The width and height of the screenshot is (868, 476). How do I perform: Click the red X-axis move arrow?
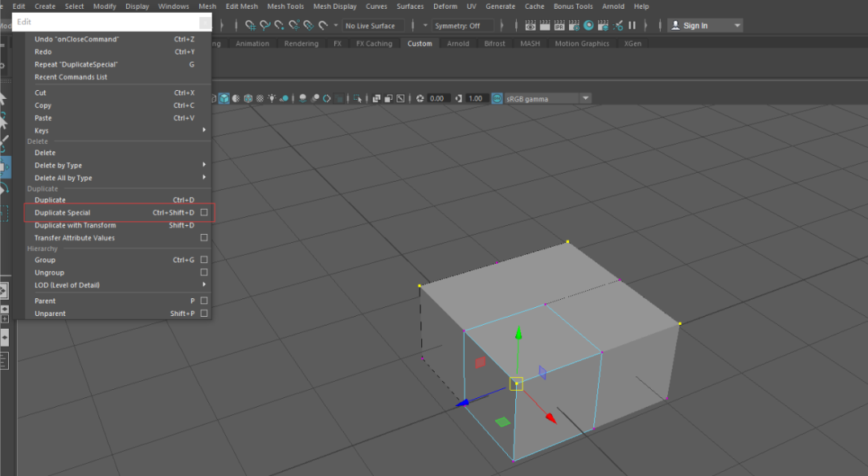[x=551, y=417]
